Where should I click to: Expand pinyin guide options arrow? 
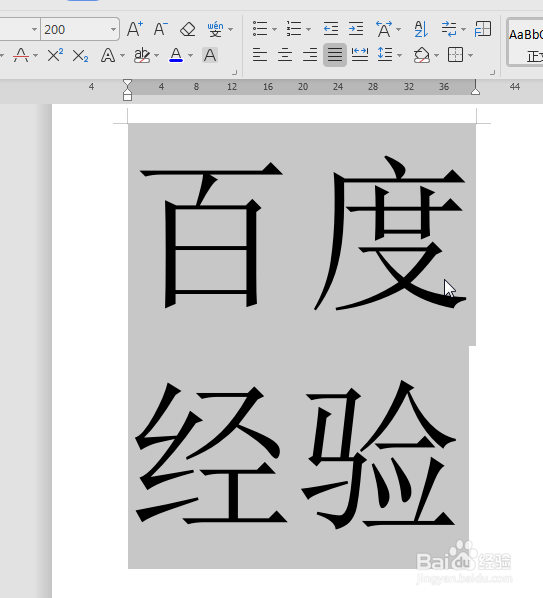click(230, 29)
